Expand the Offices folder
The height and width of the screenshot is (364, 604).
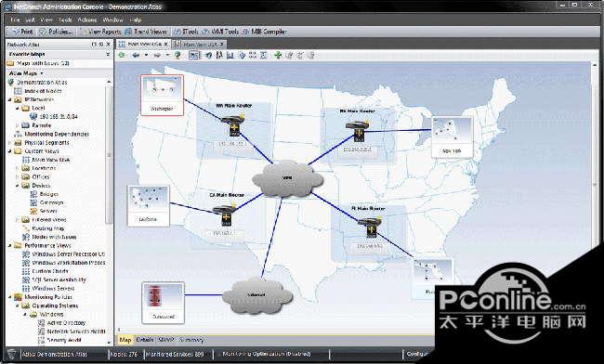point(18,177)
